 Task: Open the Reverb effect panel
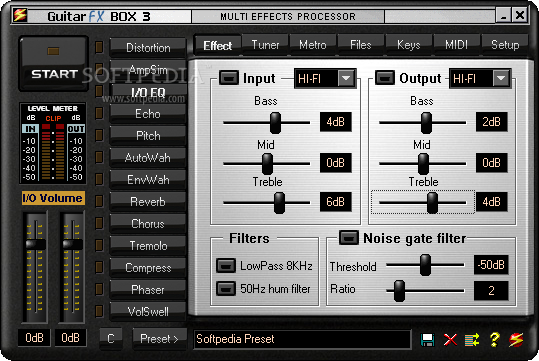point(148,201)
